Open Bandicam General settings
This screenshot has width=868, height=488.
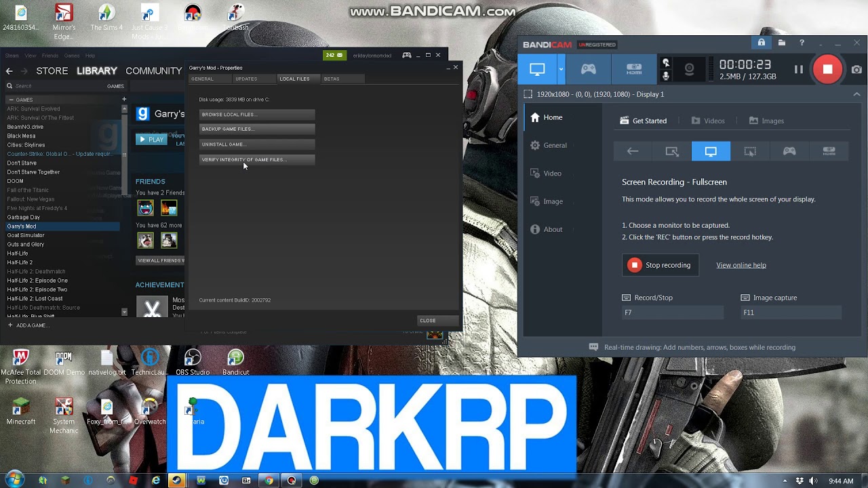[549, 145]
